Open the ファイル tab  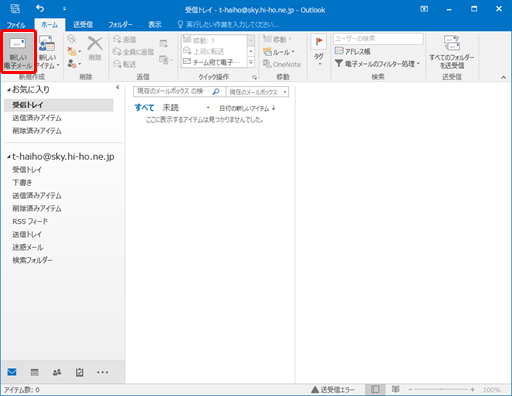tap(16, 25)
